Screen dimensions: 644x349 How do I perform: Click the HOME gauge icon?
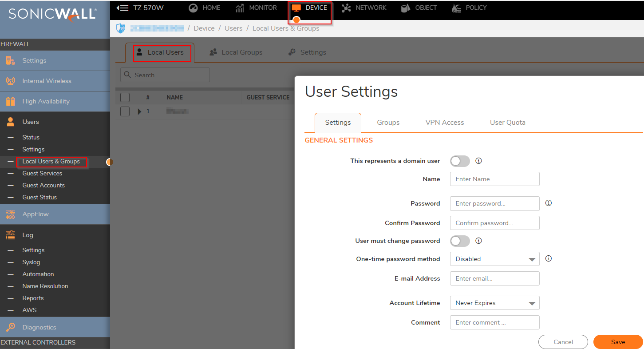click(193, 8)
